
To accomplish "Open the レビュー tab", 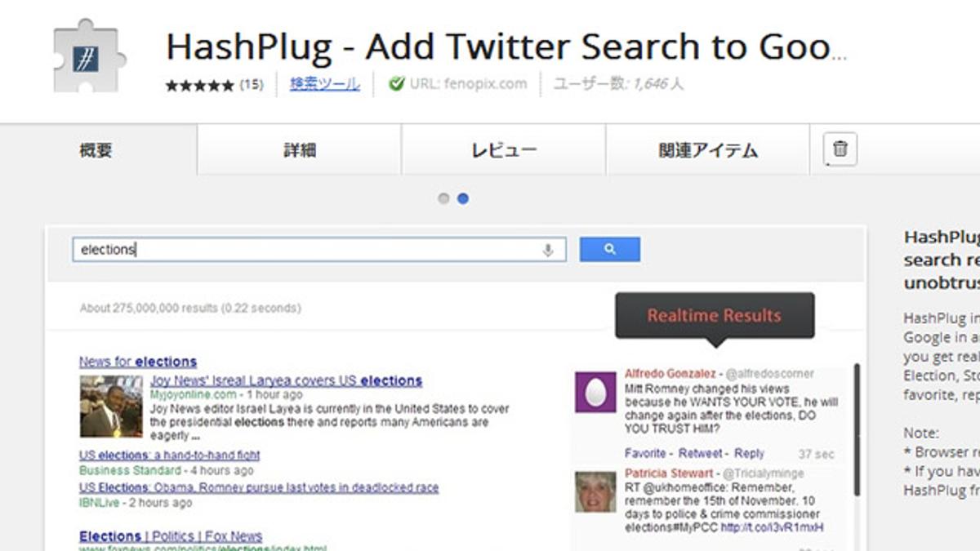I will [503, 150].
